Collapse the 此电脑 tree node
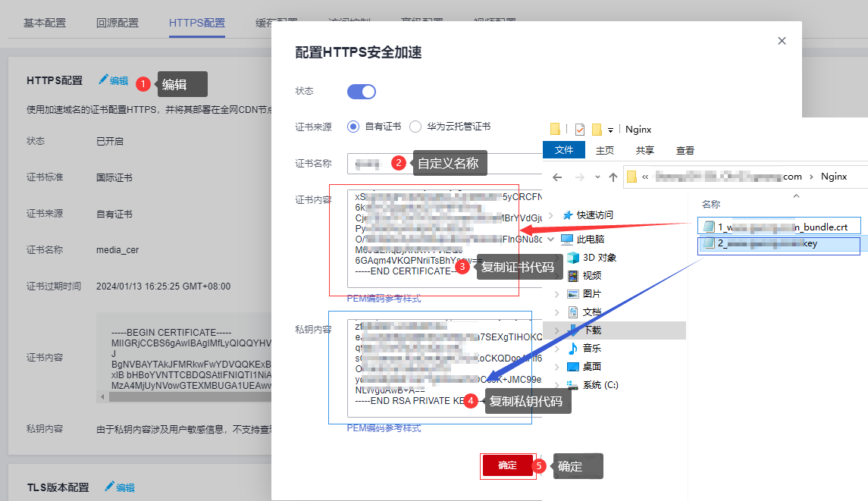The width and height of the screenshot is (868, 501). pyautogui.click(x=553, y=240)
